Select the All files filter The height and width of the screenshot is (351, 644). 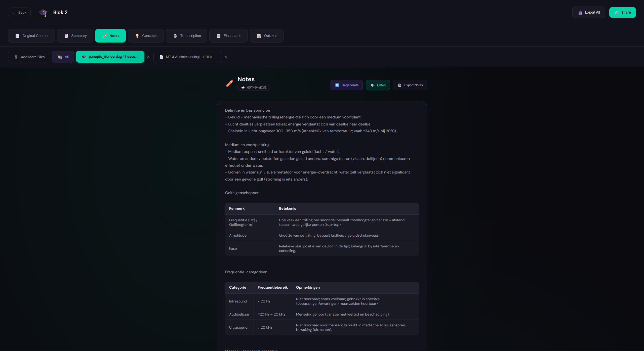pyautogui.click(x=63, y=57)
